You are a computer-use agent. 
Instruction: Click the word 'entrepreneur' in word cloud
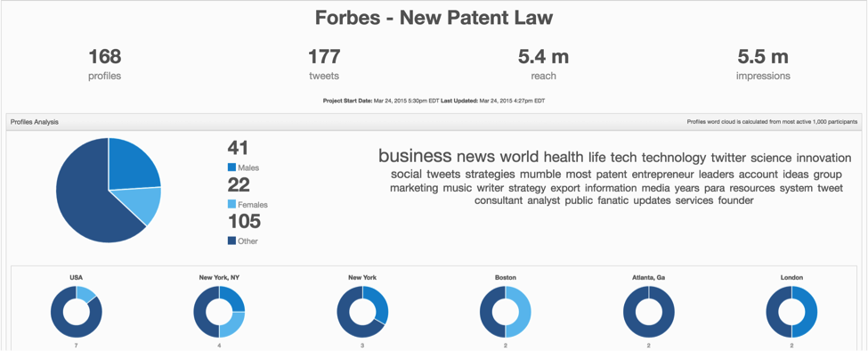662,175
